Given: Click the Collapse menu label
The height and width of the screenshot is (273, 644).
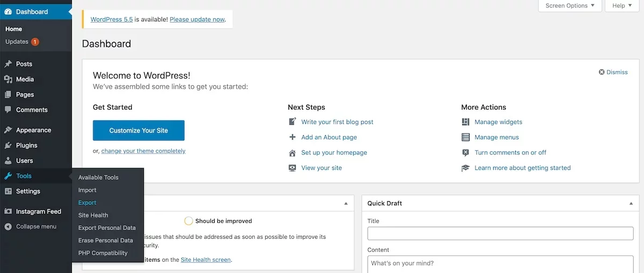Looking at the screenshot, I should (36, 226).
